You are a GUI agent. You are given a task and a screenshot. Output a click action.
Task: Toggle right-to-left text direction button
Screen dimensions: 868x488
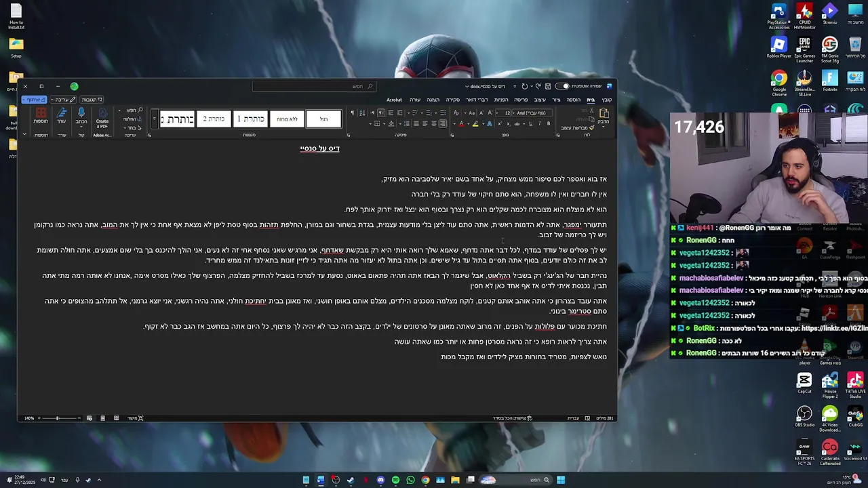click(x=381, y=113)
